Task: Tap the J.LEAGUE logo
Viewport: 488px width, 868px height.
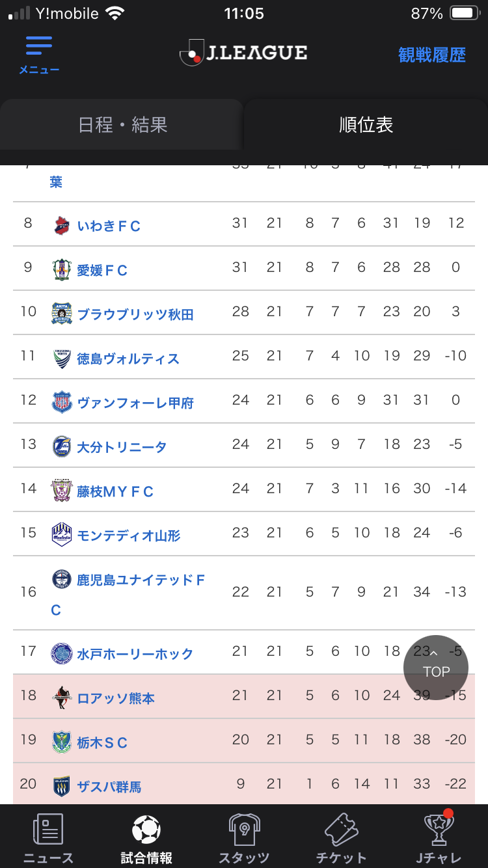Action: click(243, 53)
